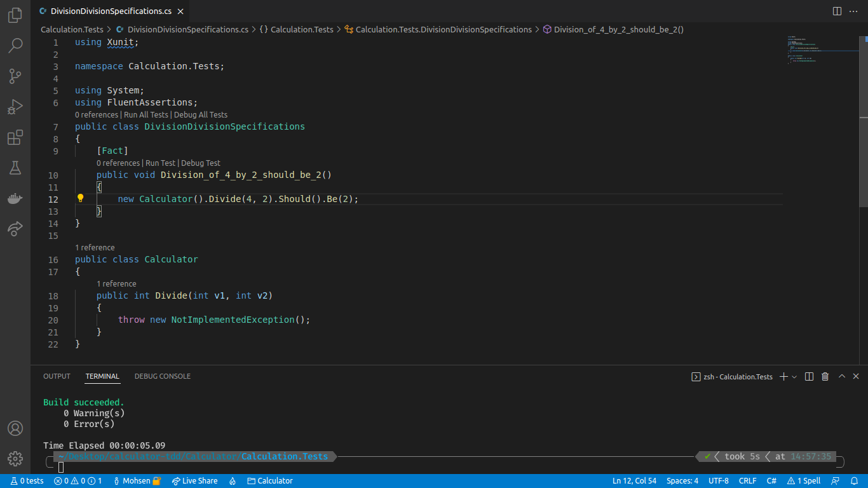Open the Explorer view in activity bar
Viewport: 868px width, 488px height.
[15, 15]
